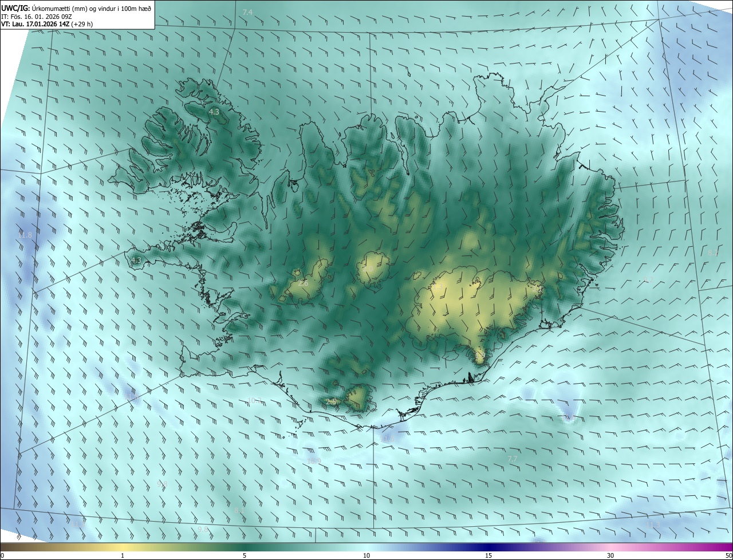Click the 2.5 value label near the southern glaciers

point(330,402)
